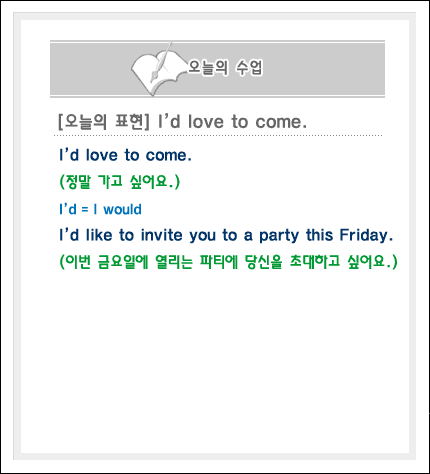Click the dotted divider line below heading
430x474 pixels.
tap(218, 136)
